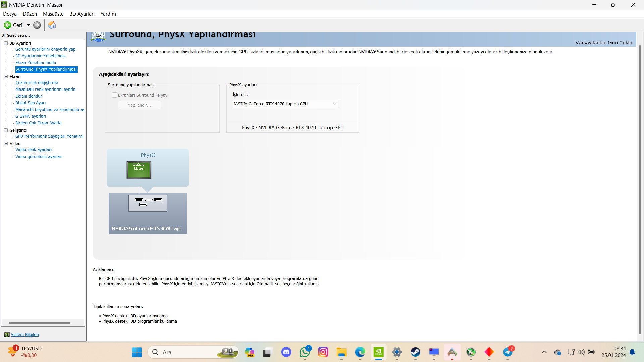Click the taskbar Ara search box
Image resolution: width=644 pixels, height=362 pixels.
point(193,352)
